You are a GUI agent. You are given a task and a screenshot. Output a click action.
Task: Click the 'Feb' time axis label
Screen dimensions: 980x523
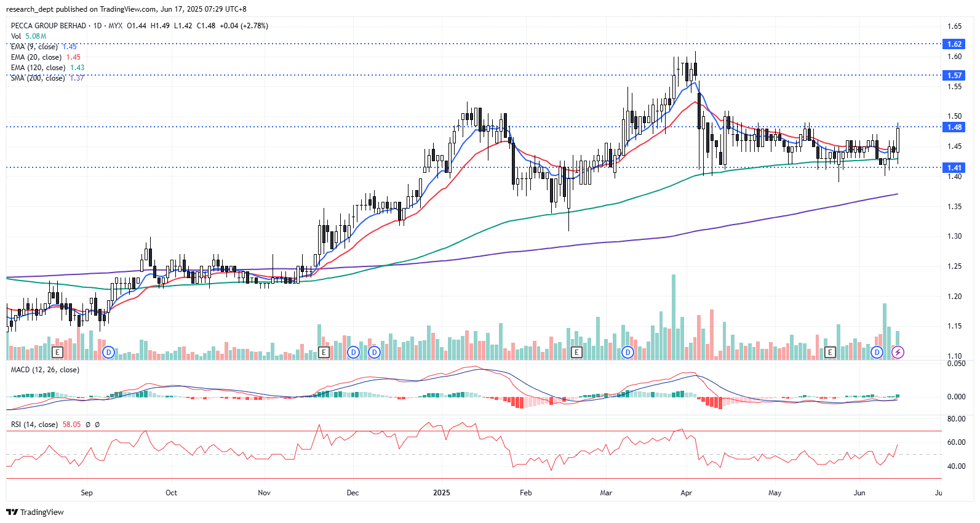click(x=526, y=493)
